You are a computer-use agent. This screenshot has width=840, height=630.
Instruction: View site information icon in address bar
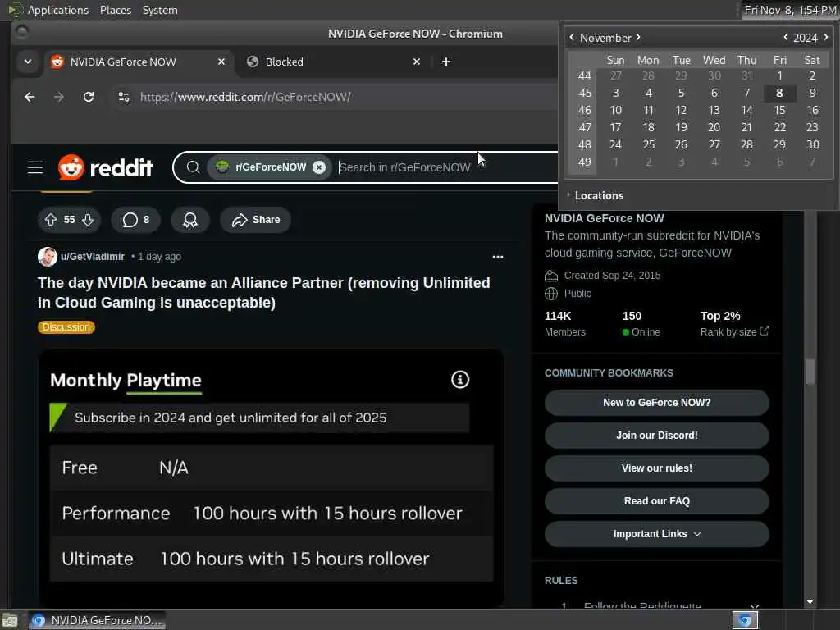[x=124, y=97]
